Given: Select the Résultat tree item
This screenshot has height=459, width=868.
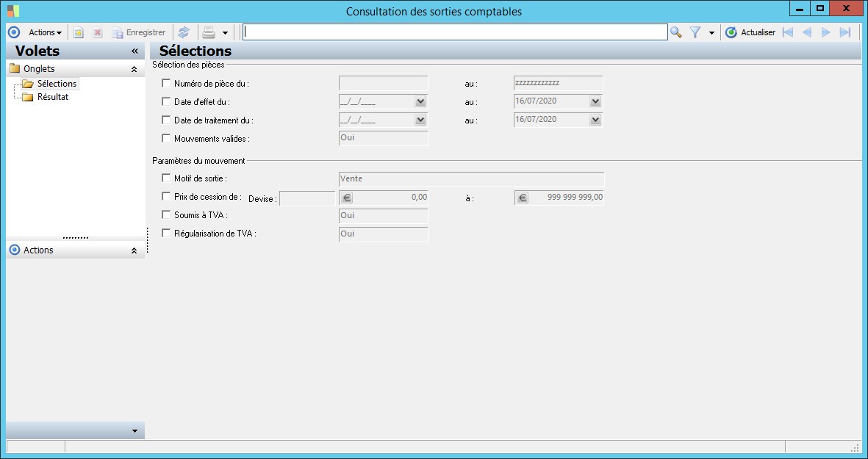Looking at the screenshot, I should tap(53, 97).
